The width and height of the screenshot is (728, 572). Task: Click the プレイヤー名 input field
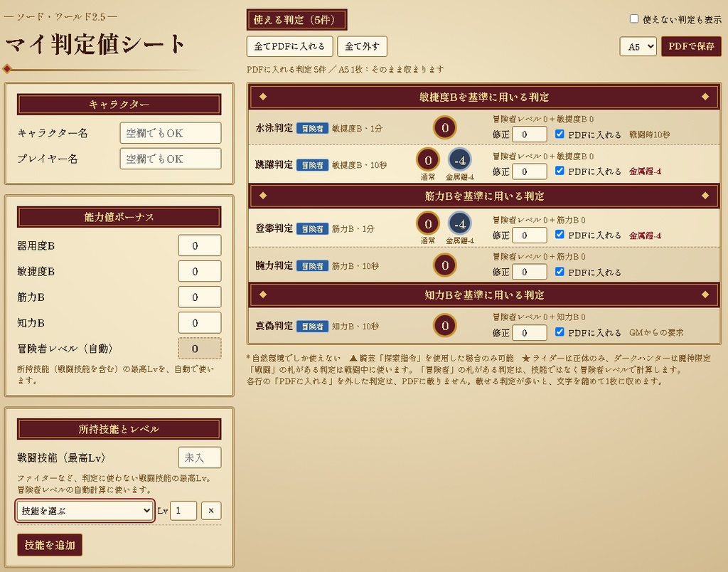click(171, 159)
